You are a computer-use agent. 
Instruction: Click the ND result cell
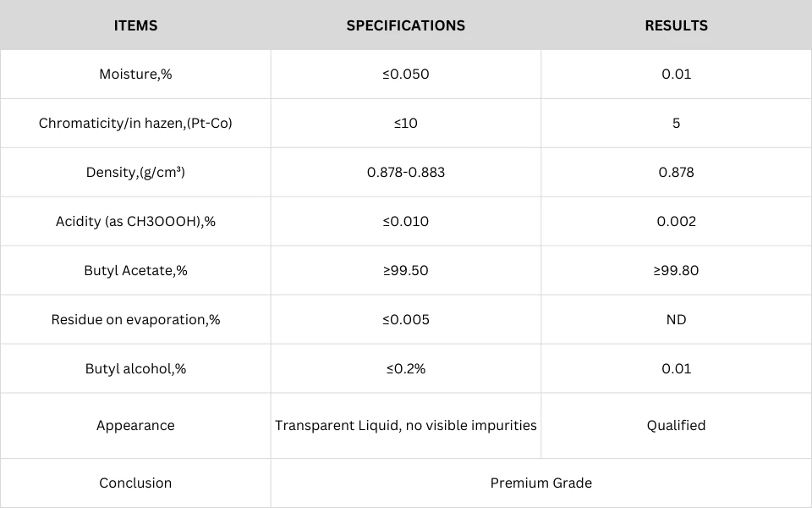tap(677, 319)
